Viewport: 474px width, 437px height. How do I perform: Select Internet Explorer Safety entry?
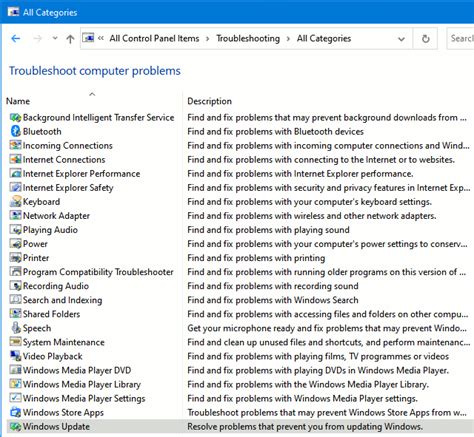(68, 188)
